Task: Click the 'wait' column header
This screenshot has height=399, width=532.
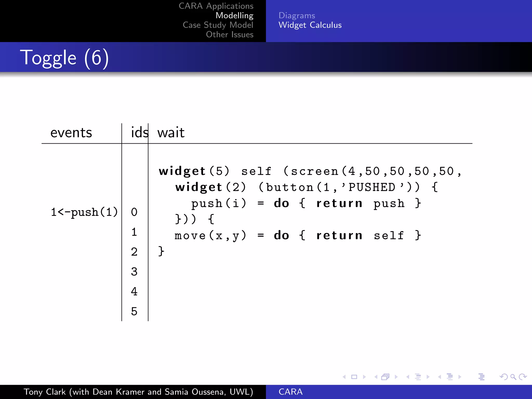Action: [171, 132]
